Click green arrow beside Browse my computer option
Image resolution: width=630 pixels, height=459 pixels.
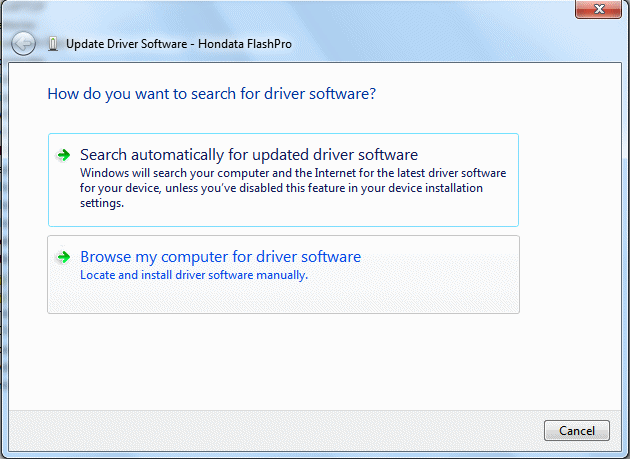point(63,257)
